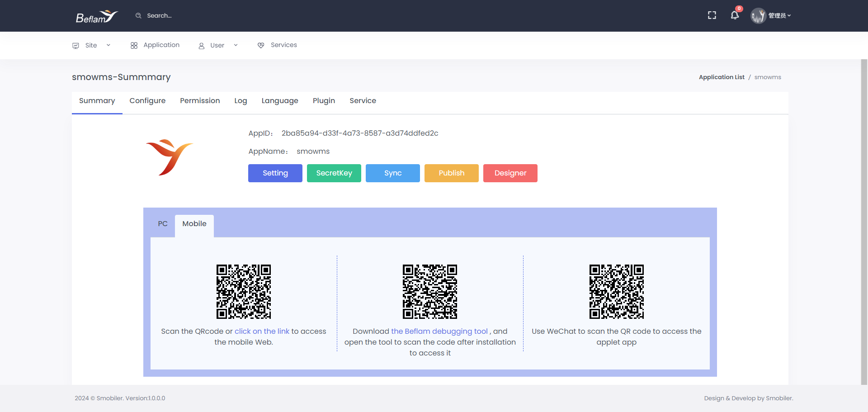Click the user avatar image
The width and height of the screenshot is (868, 412).
pyautogui.click(x=758, y=15)
